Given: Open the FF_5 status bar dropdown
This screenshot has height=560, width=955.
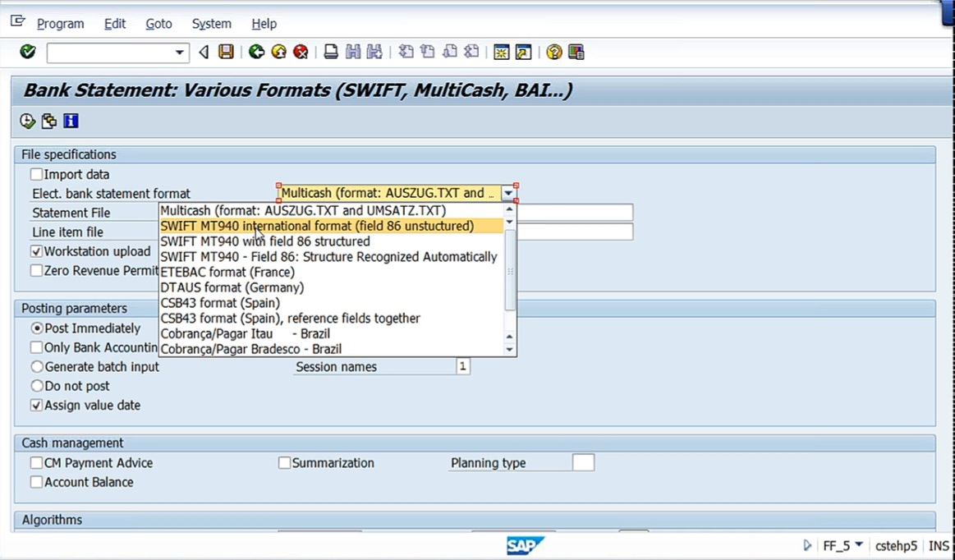Looking at the screenshot, I should (x=859, y=544).
